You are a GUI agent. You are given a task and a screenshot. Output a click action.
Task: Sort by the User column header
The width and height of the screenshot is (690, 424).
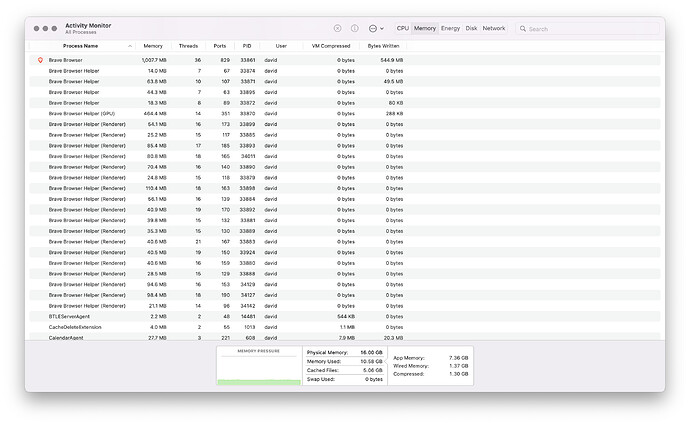click(x=281, y=46)
